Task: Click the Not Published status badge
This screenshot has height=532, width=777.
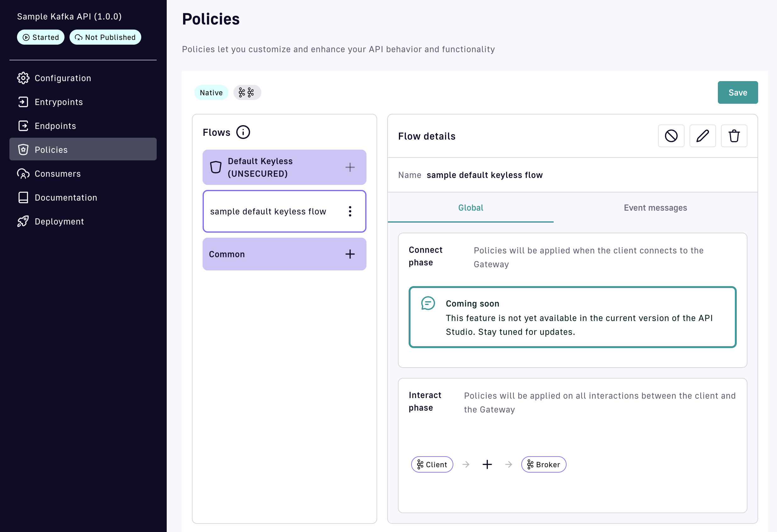Action: (105, 37)
